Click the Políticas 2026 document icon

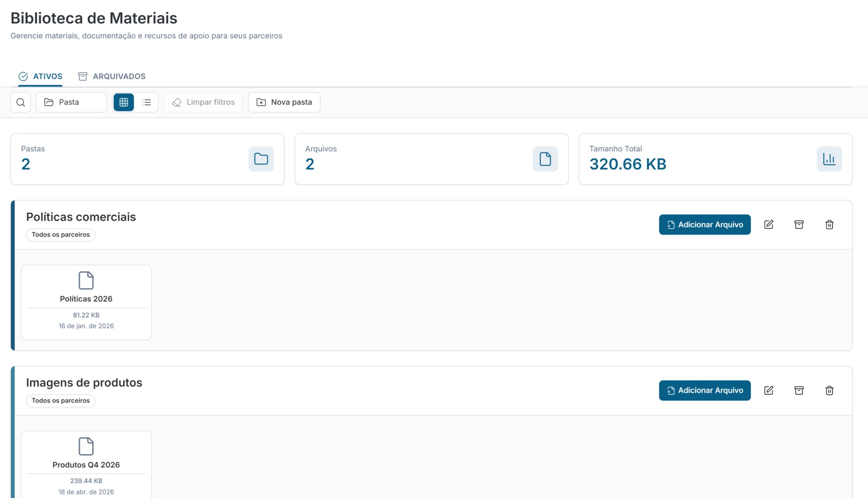pyautogui.click(x=86, y=280)
